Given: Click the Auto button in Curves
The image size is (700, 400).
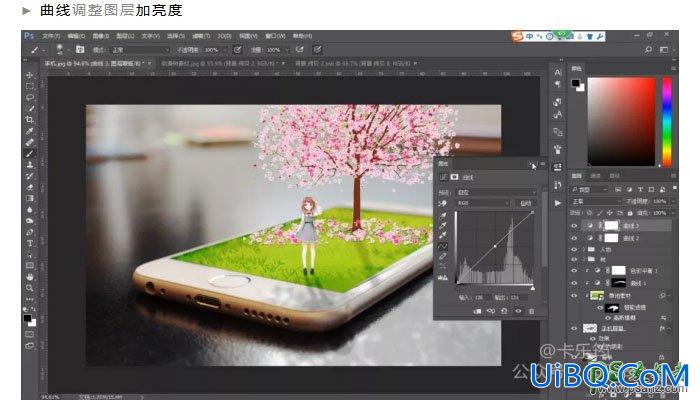Looking at the screenshot, I should click(526, 203).
